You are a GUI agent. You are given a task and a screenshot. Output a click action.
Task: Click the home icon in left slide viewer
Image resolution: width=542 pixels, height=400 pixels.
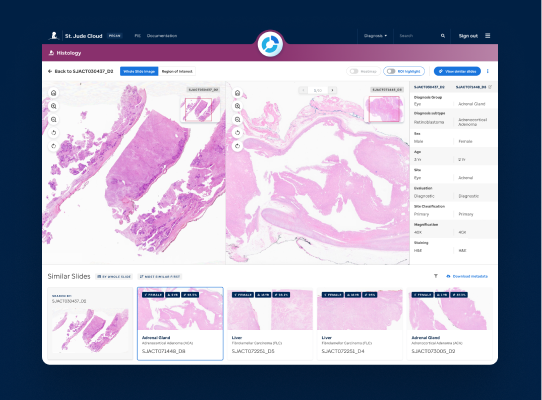[x=54, y=93]
